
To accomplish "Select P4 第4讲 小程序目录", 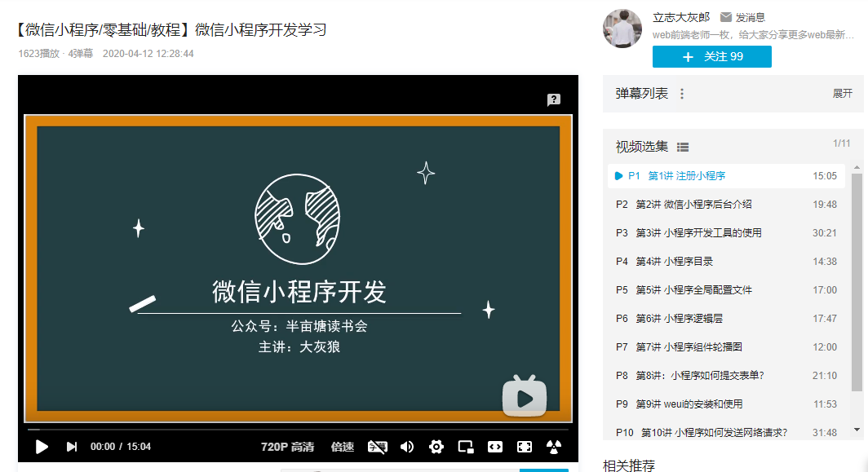I will click(x=726, y=261).
